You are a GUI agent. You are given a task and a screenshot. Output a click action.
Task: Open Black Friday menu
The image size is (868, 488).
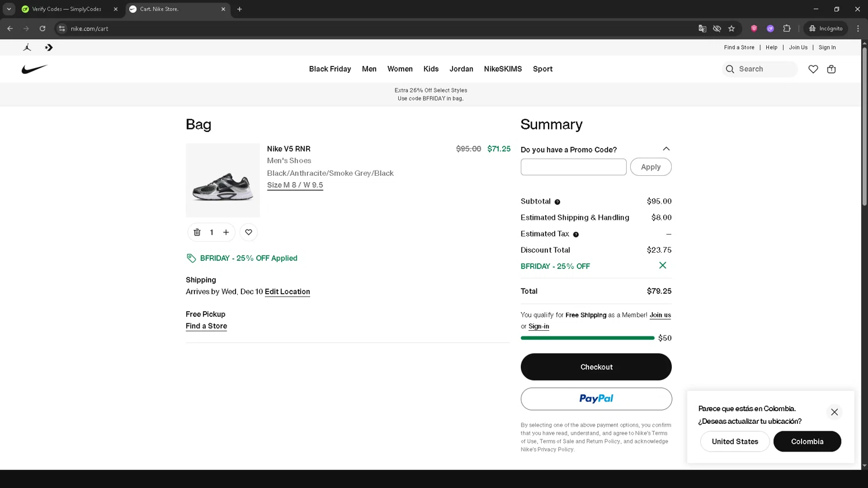pos(330,69)
